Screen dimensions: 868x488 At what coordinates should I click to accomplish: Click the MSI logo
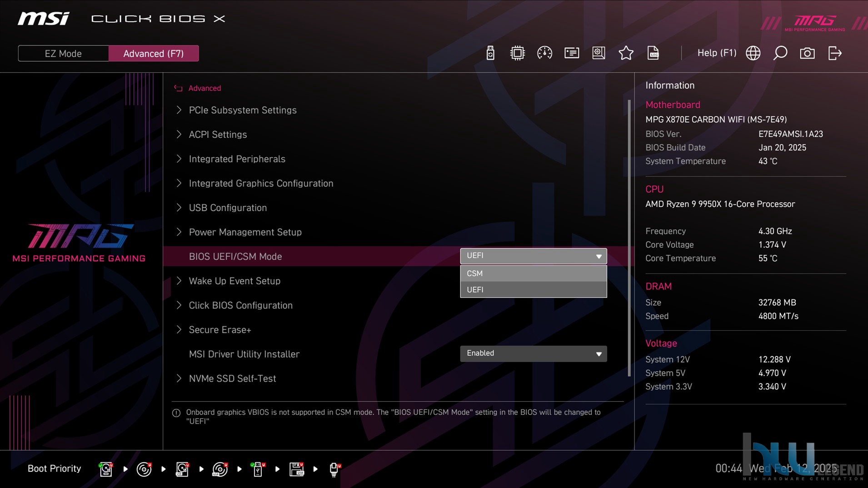(x=44, y=19)
